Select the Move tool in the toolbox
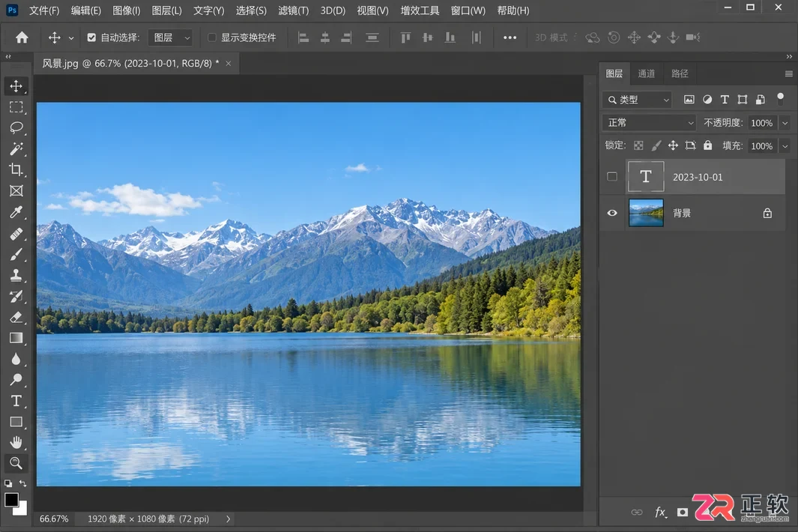 point(16,85)
